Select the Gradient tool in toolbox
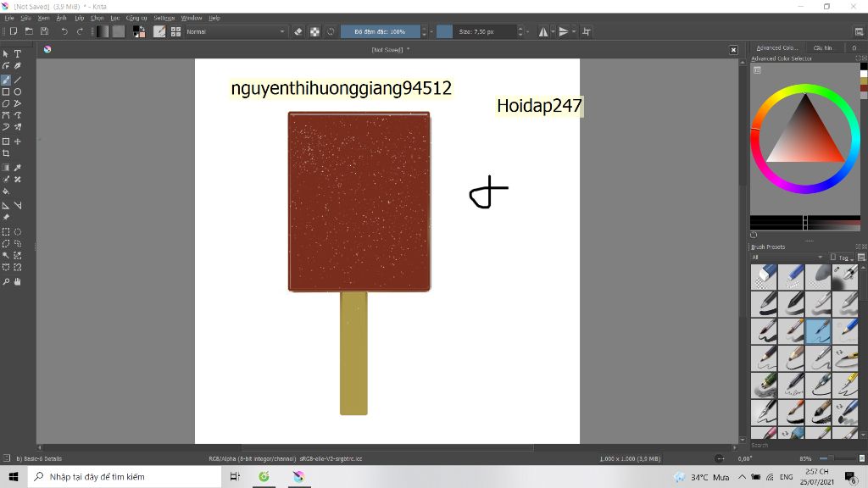Viewport: 868px width, 488px height. [6, 168]
